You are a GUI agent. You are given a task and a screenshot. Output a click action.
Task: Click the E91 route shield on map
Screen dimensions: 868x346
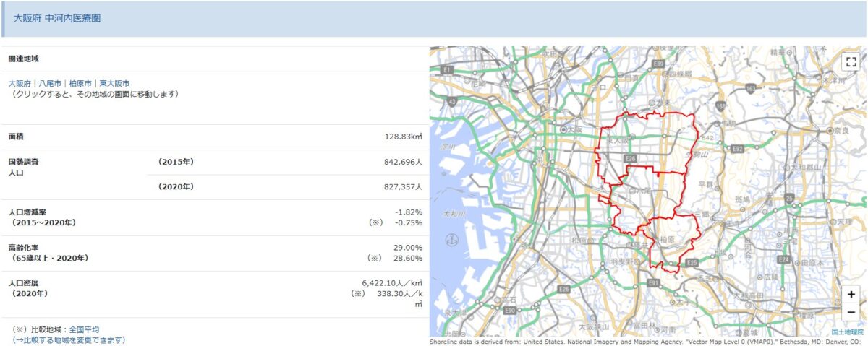pyautogui.click(x=654, y=283)
